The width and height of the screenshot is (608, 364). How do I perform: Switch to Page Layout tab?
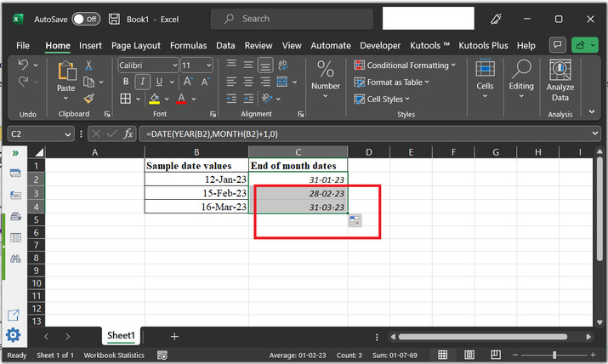pos(136,45)
